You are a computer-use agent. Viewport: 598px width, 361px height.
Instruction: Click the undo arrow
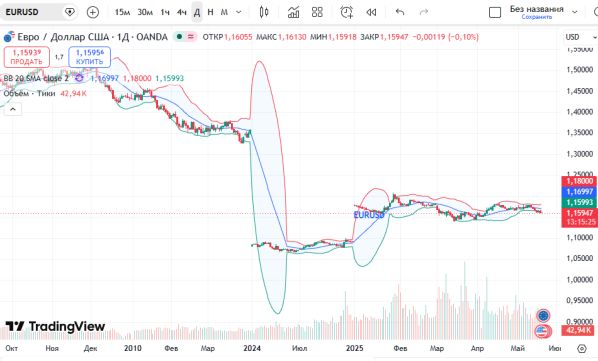(x=400, y=12)
